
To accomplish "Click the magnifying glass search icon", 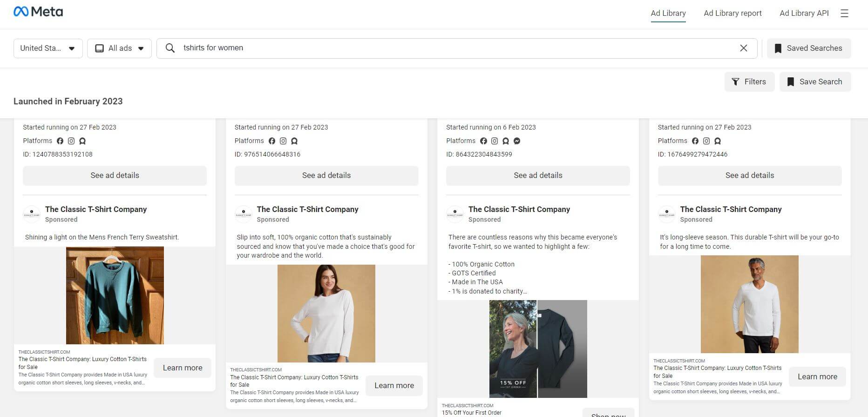I will 170,48.
